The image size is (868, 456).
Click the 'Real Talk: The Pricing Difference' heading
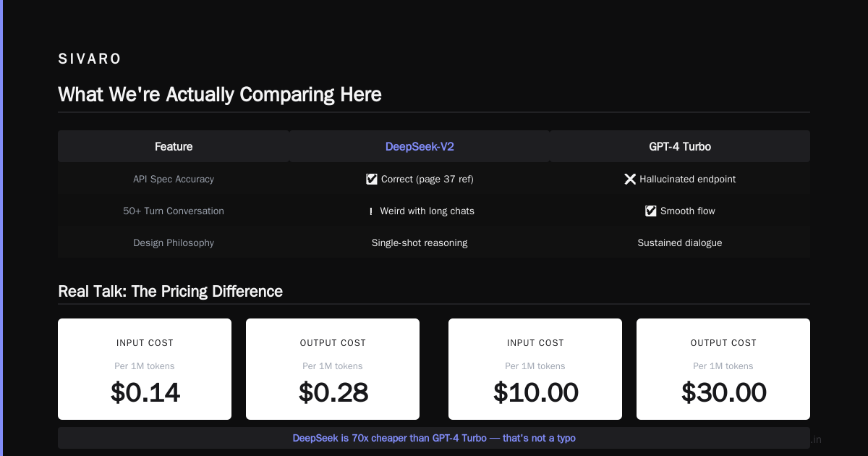pos(170,291)
